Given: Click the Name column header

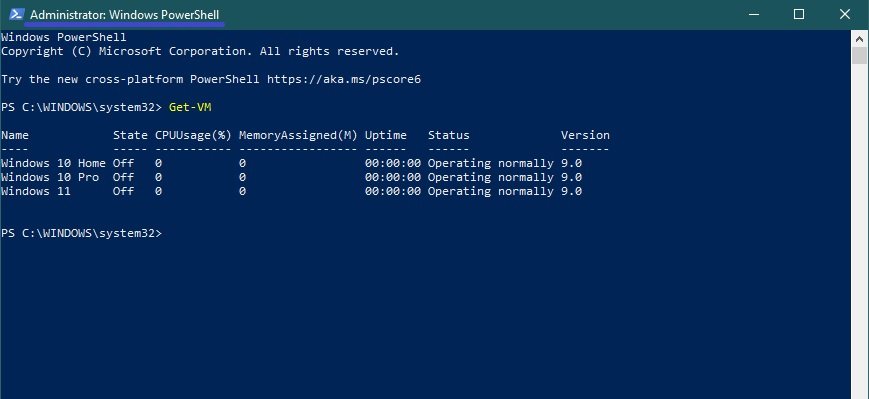Looking at the screenshot, I should tap(15, 135).
